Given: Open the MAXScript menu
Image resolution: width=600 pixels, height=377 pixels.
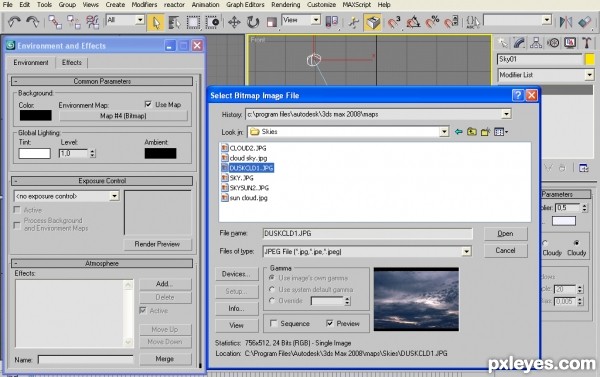Looking at the screenshot, I should pos(357,5).
